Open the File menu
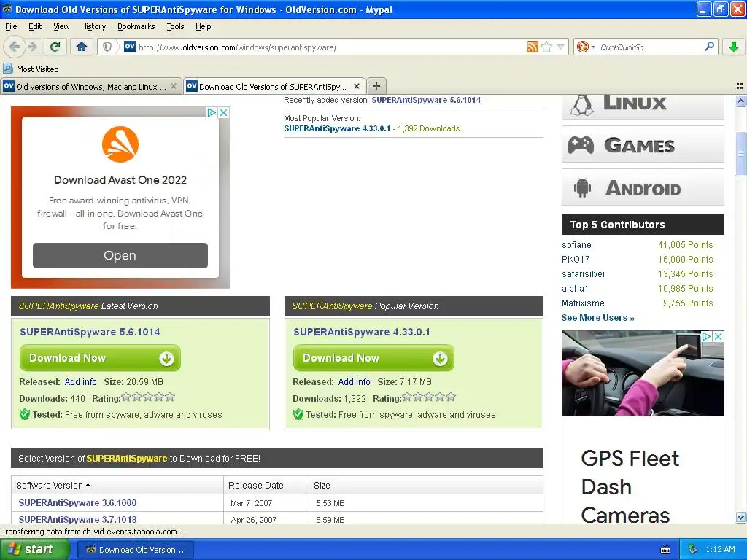747x560 pixels. point(11,26)
